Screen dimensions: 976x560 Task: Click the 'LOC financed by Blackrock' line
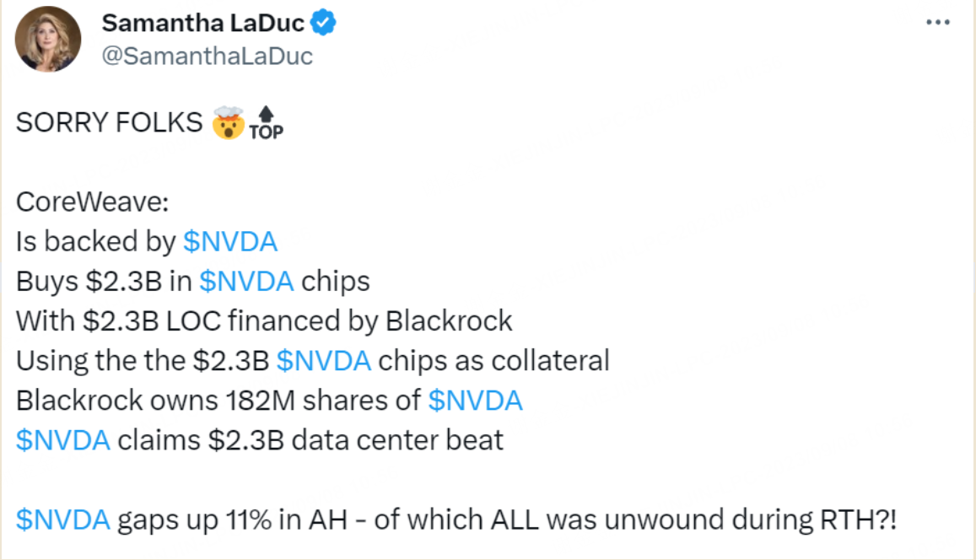tap(264, 321)
